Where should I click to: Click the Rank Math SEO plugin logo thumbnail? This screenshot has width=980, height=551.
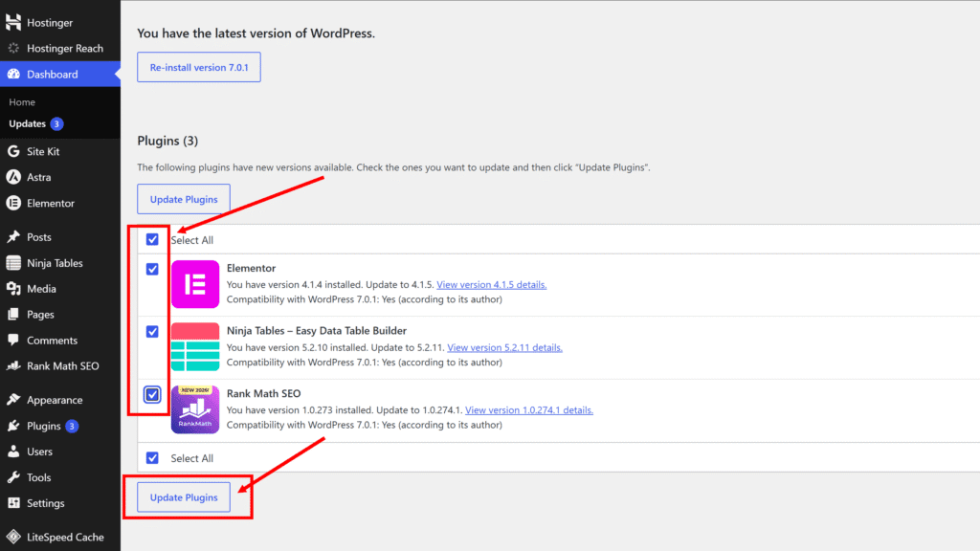click(195, 409)
